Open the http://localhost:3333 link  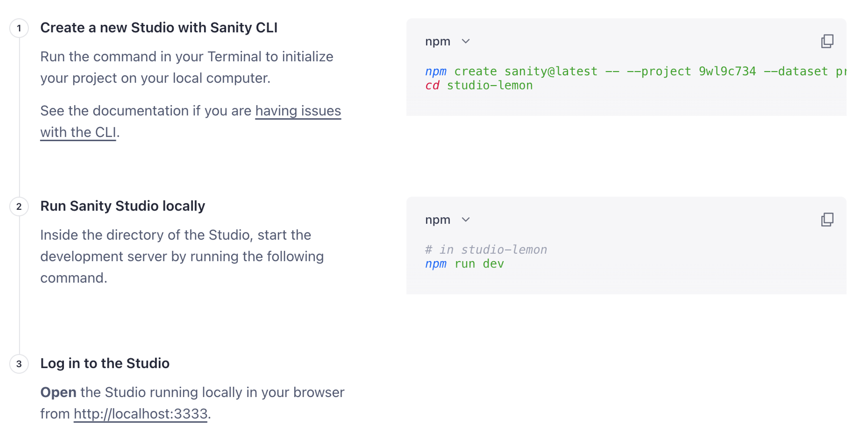[141, 413]
